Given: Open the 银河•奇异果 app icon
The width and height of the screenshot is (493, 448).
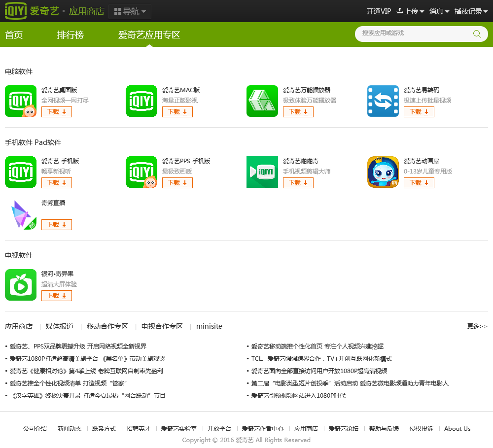Looking at the screenshot, I should coord(21,285).
